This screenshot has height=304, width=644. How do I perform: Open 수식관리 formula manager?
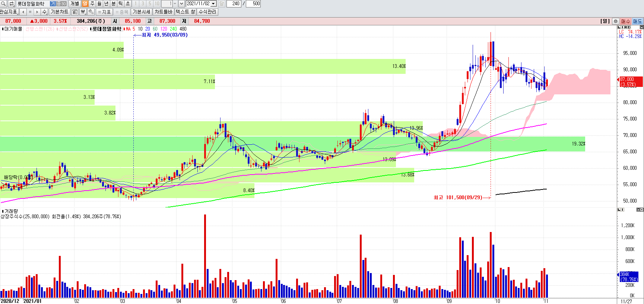pos(207,12)
